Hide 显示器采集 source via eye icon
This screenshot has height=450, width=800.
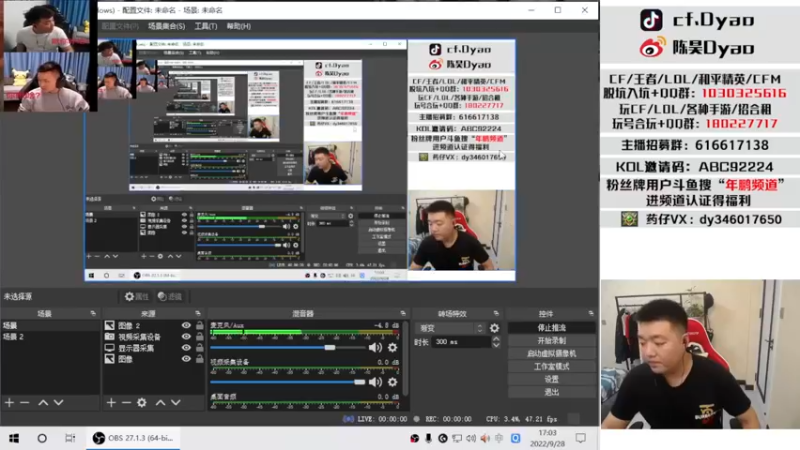pos(186,348)
